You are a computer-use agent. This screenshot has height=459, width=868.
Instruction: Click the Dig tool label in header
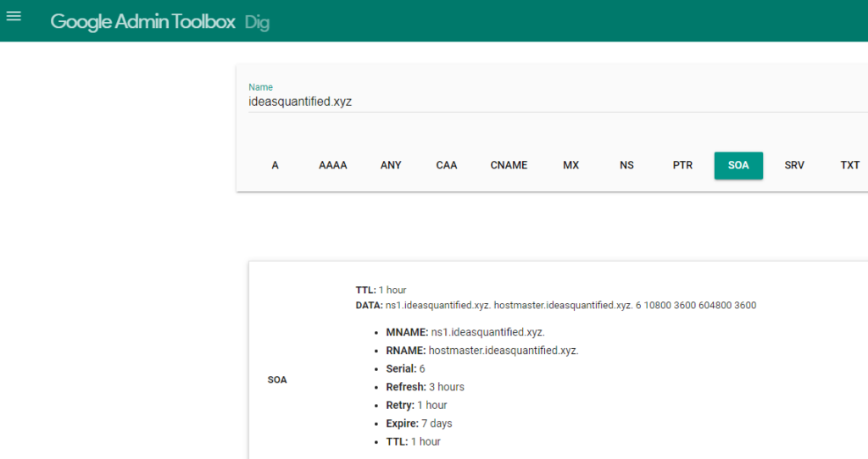pyautogui.click(x=257, y=22)
